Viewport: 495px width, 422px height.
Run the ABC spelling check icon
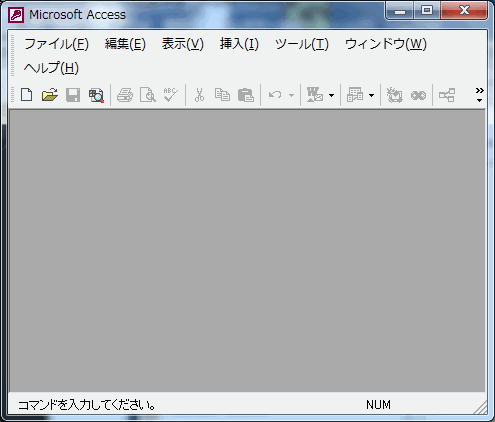click(x=170, y=95)
